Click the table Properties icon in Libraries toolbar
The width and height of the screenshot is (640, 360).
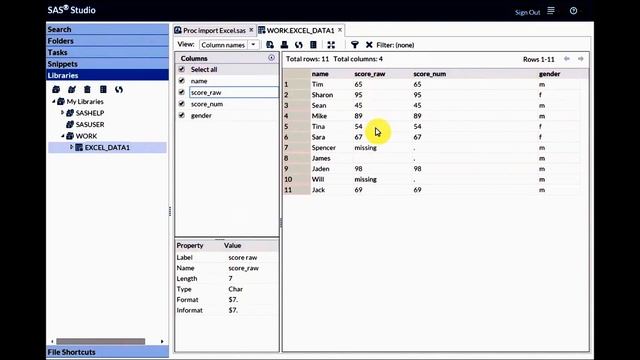103,89
